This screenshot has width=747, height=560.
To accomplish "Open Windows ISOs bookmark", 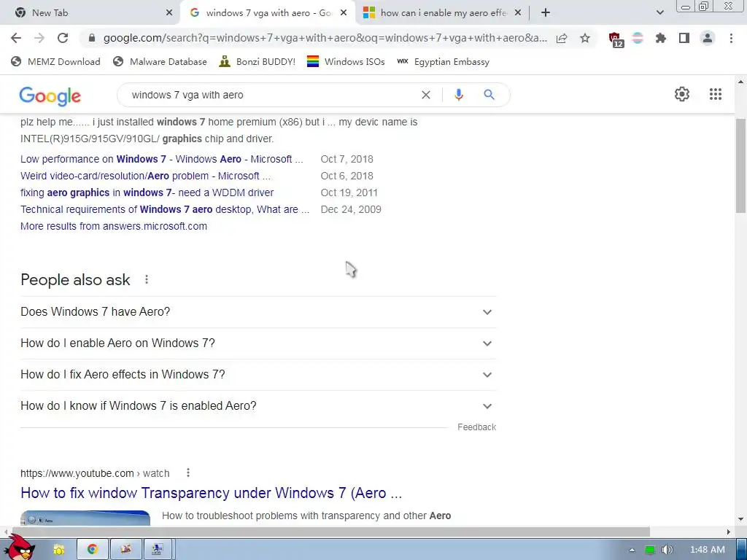I will (x=346, y=61).
